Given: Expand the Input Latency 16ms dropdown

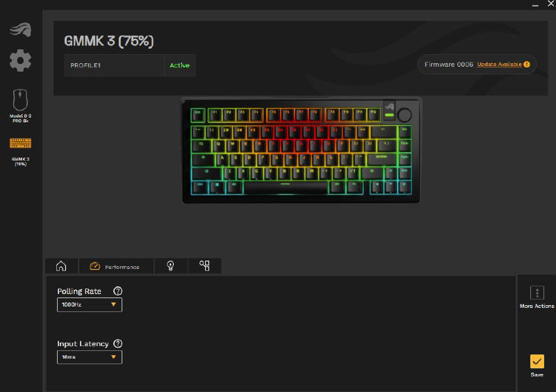Looking at the screenshot, I should [90, 357].
